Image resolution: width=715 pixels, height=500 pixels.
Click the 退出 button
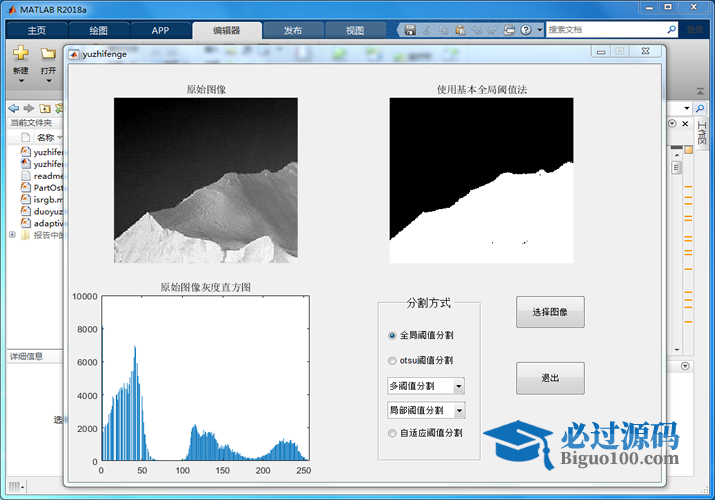click(550, 378)
